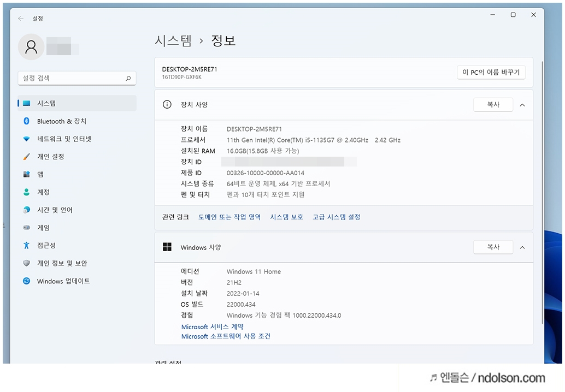
Task: Go to 게임 settings
Action: coord(76,228)
